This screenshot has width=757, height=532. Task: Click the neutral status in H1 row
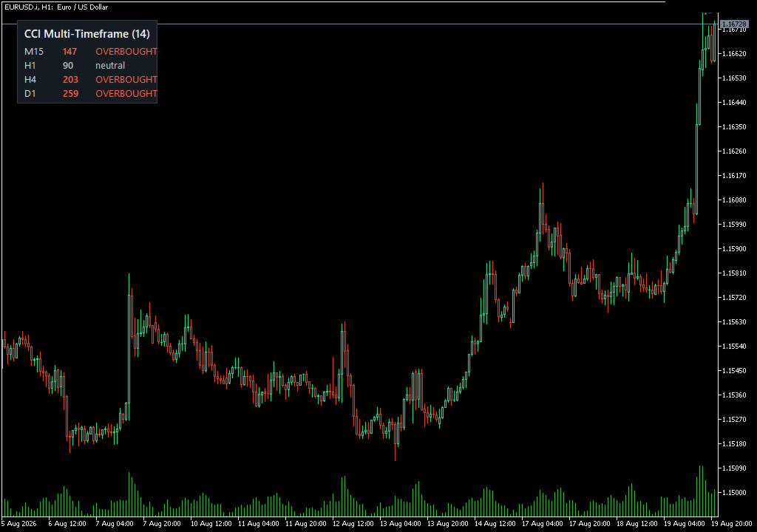pyautogui.click(x=110, y=65)
